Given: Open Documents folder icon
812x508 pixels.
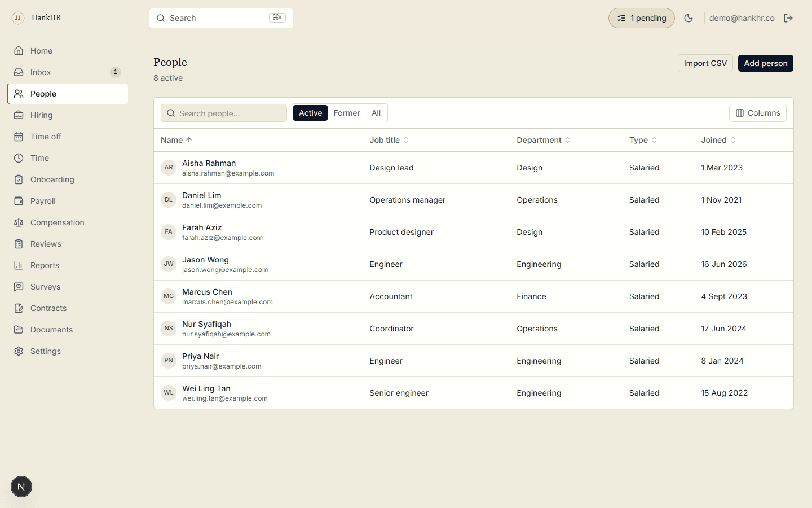Looking at the screenshot, I should pyautogui.click(x=19, y=330).
